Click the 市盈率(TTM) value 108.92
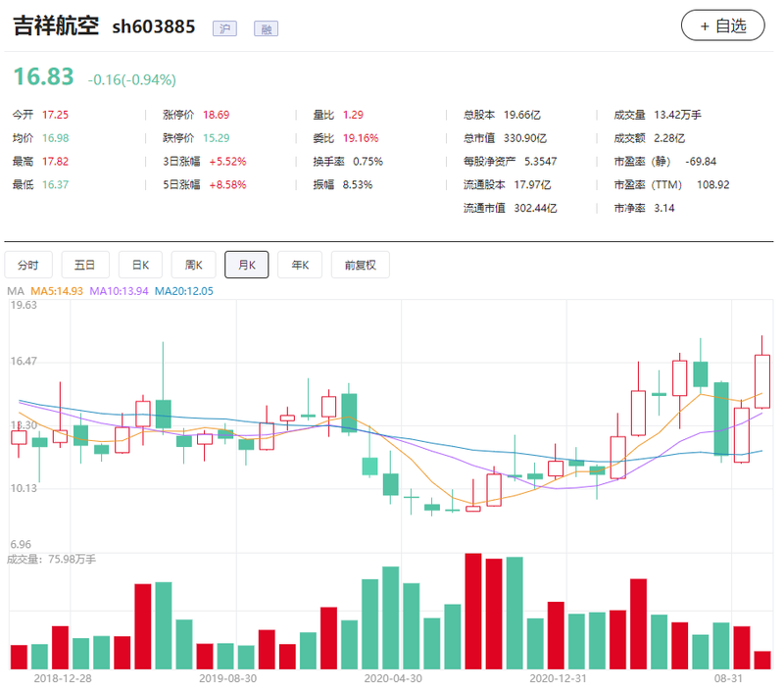 click(713, 185)
